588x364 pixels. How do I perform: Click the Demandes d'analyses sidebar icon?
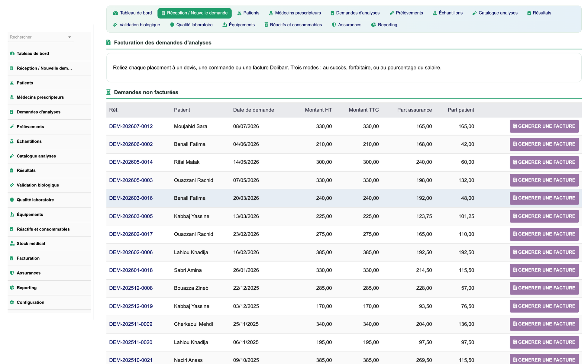(11, 112)
